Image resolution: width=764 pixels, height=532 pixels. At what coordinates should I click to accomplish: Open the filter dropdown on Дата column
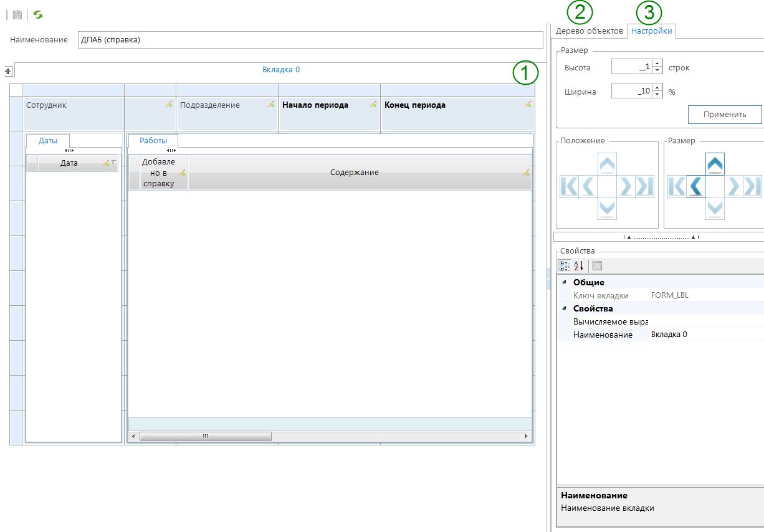coord(113,163)
